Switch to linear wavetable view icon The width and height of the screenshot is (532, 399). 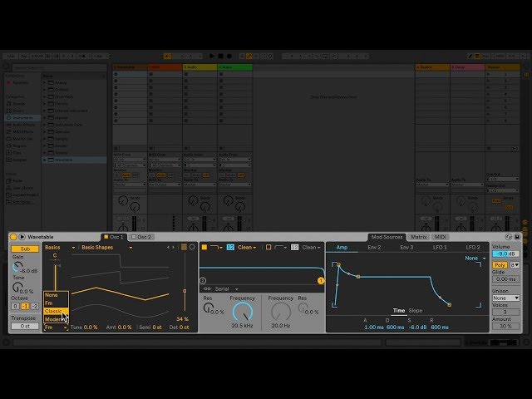184,248
